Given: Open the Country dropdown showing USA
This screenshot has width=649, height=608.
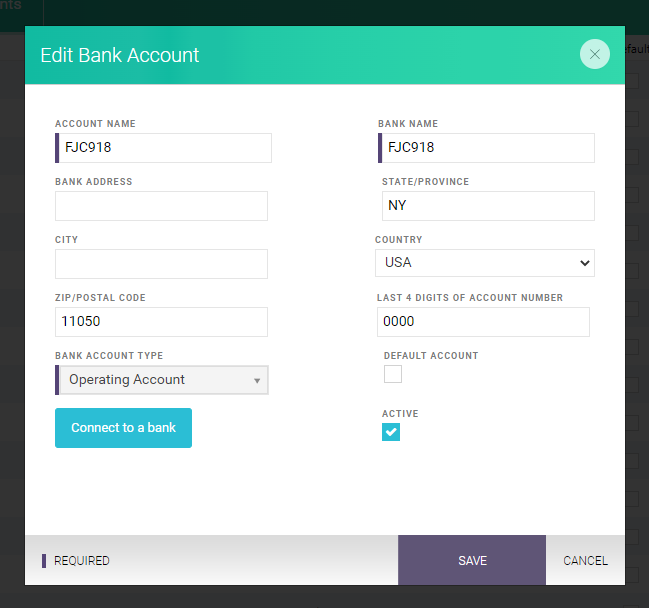Looking at the screenshot, I should click(485, 263).
